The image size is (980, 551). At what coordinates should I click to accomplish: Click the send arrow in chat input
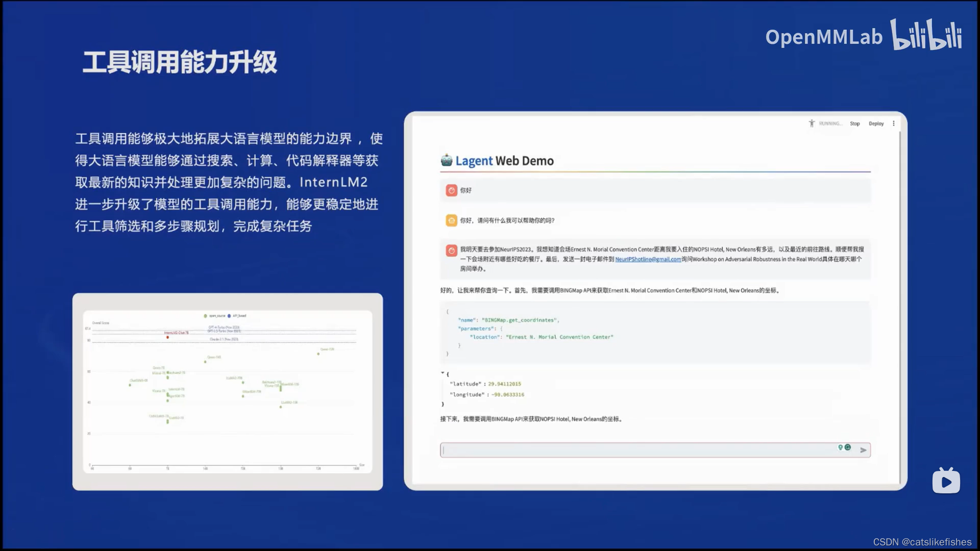[x=863, y=450]
